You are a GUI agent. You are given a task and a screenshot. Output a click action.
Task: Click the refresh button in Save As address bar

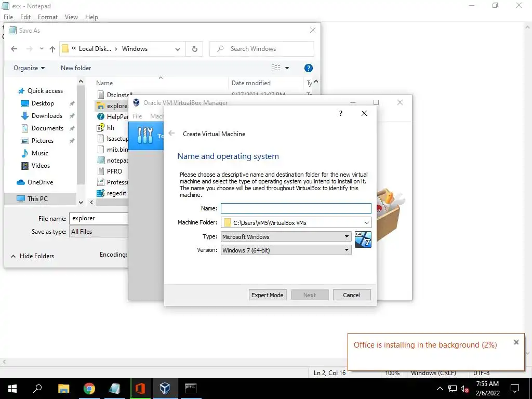click(195, 49)
